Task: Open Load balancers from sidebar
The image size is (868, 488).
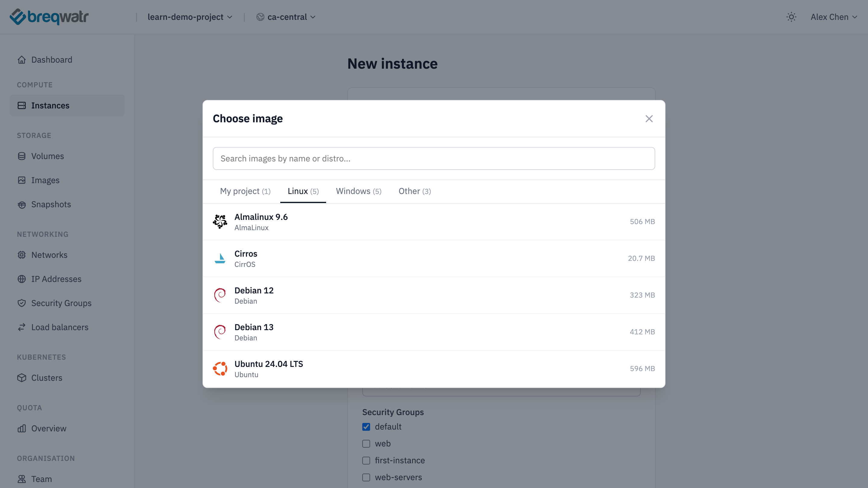Action: coord(67,327)
